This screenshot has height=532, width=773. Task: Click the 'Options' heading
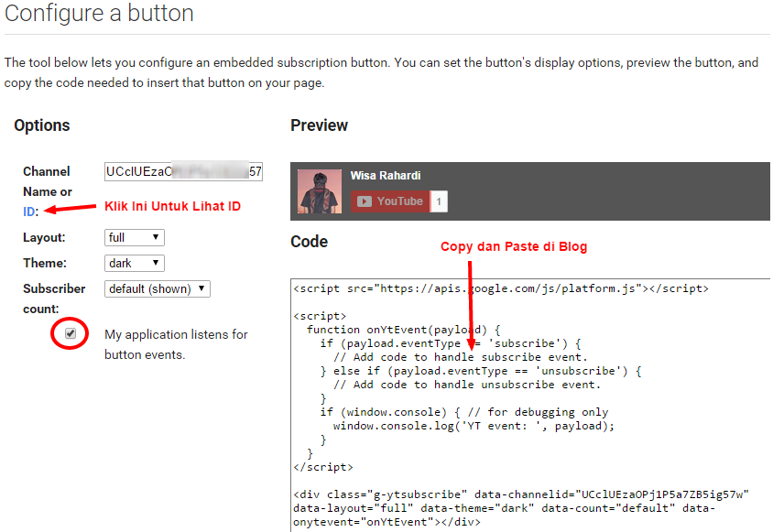point(42,125)
